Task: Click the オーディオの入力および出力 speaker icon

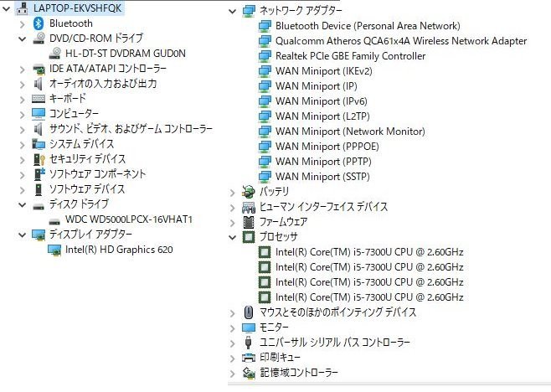Action: point(39,84)
